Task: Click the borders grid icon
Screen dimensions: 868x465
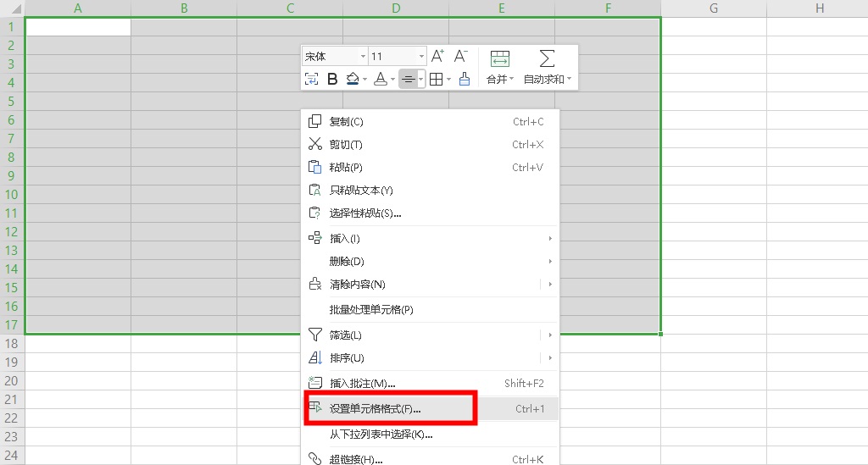Action: 437,79
